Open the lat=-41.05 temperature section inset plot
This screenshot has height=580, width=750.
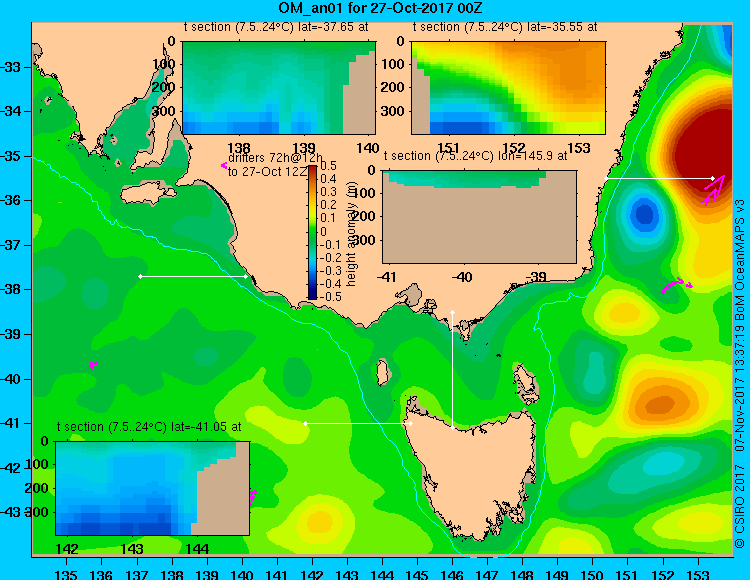click(153, 488)
